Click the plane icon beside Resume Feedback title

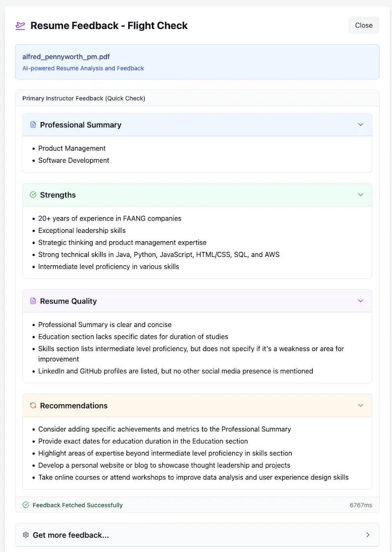tap(21, 25)
